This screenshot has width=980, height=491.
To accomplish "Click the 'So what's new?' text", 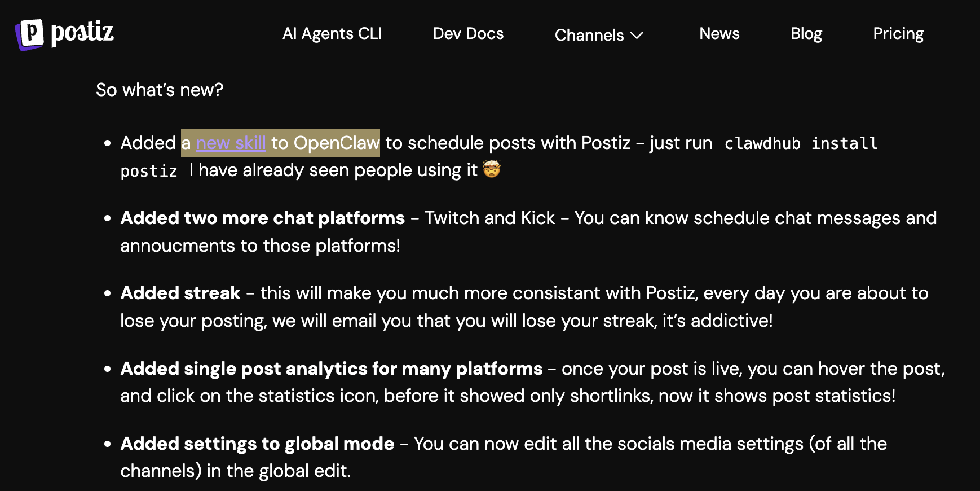I will click(x=160, y=90).
